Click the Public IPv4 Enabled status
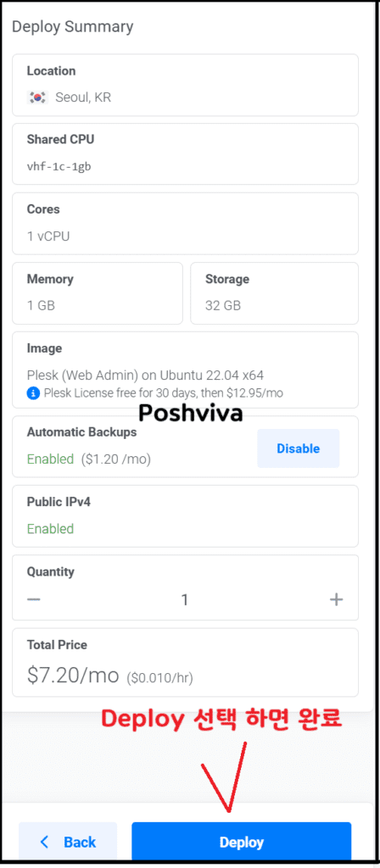 [50, 529]
